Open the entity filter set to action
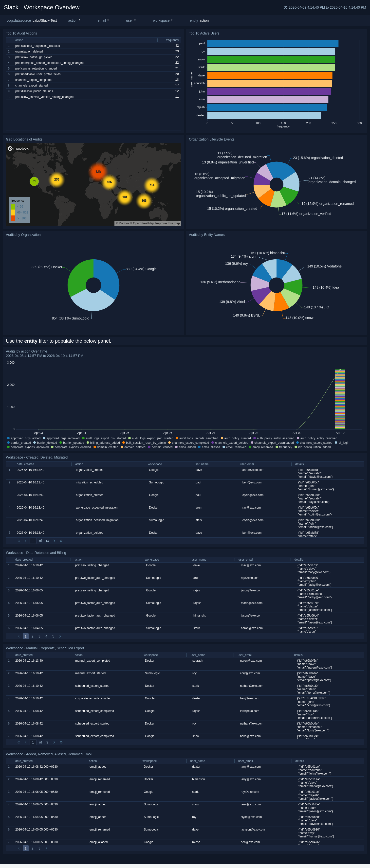The height and width of the screenshot is (868, 370). tap(206, 20)
